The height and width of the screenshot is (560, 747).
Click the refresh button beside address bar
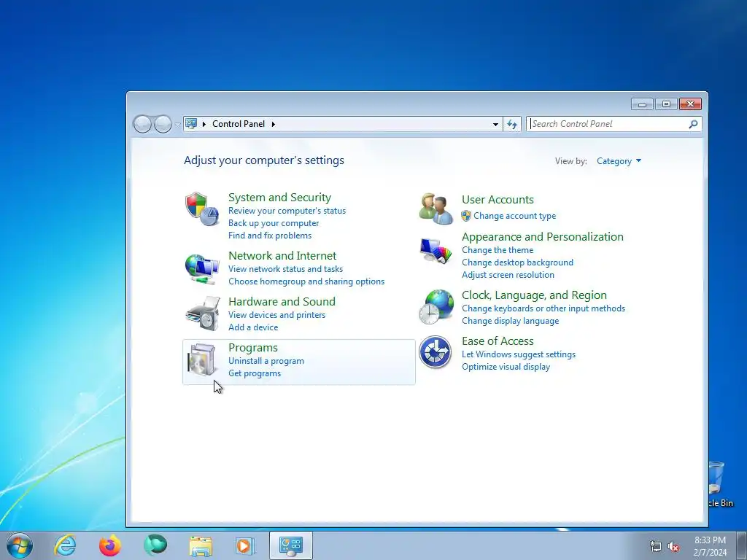[512, 124]
